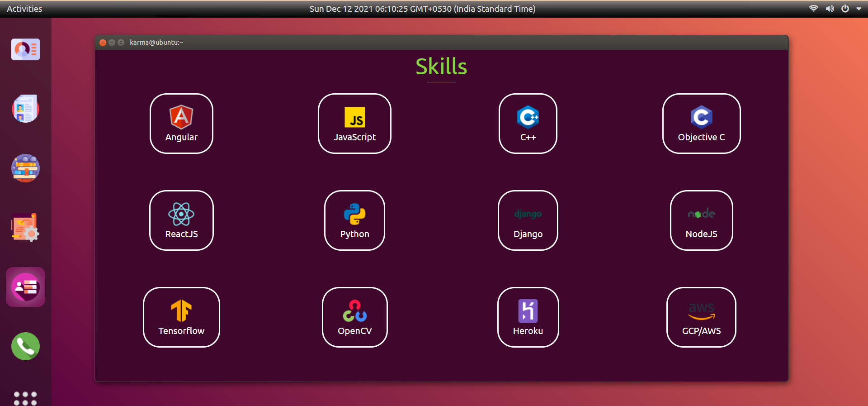Select the OpenCV skill icon

coord(355,310)
